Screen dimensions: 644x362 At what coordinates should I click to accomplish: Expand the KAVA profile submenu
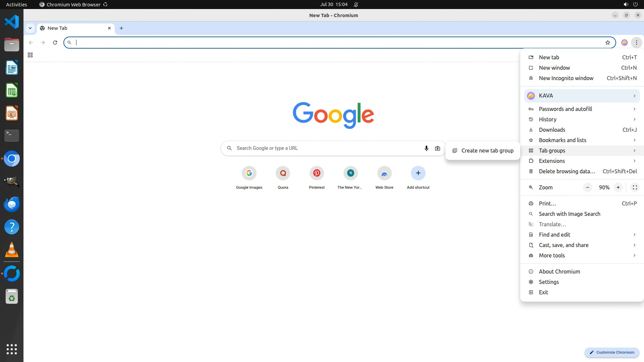582,96
